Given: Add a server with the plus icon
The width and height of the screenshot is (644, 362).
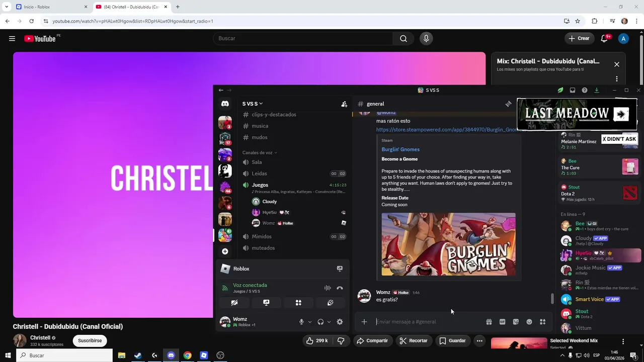Looking at the screenshot, I should [225, 251].
